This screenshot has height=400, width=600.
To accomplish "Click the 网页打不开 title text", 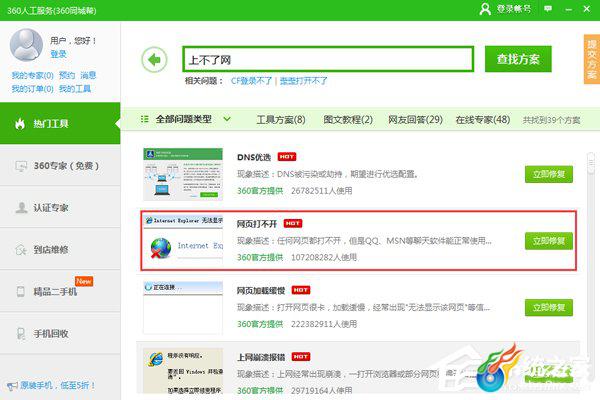I will pyautogui.click(x=256, y=224).
